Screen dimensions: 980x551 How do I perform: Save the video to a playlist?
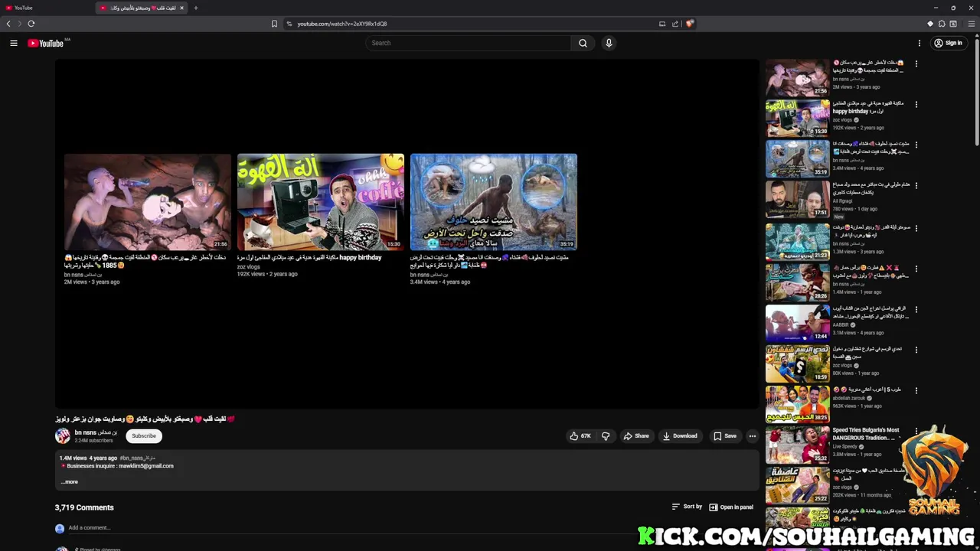point(725,436)
